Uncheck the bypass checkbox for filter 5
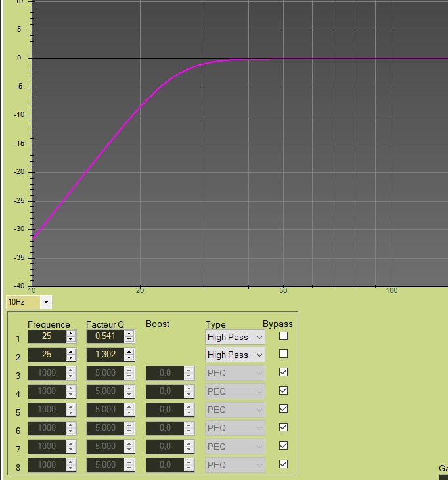 284,409
